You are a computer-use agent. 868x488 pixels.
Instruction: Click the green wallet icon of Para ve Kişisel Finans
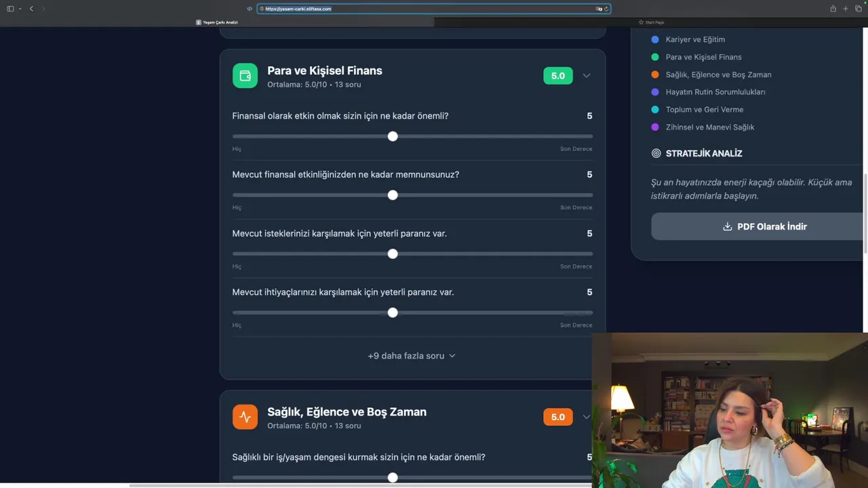245,76
